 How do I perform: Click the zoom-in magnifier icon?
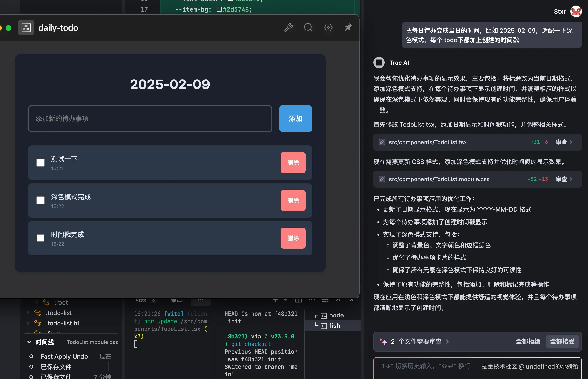pyautogui.click(x=308, y=27)
